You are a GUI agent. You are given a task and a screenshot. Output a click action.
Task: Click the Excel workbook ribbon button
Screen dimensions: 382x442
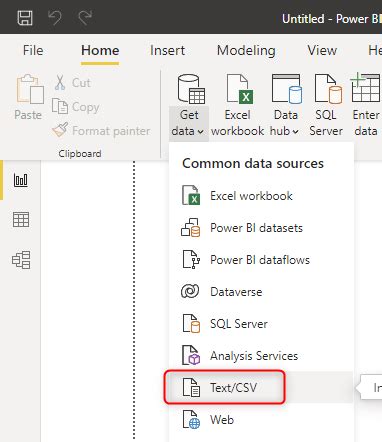point(238,105)
